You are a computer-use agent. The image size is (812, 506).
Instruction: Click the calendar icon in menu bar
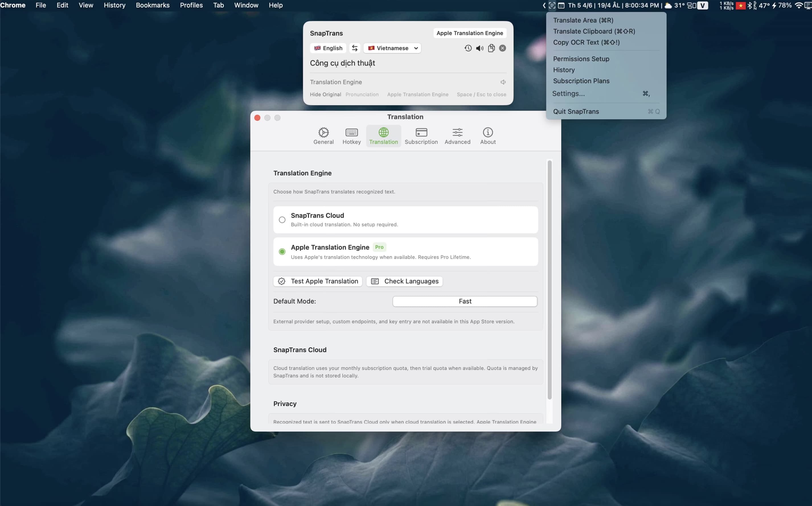click(x=561, y=5)
